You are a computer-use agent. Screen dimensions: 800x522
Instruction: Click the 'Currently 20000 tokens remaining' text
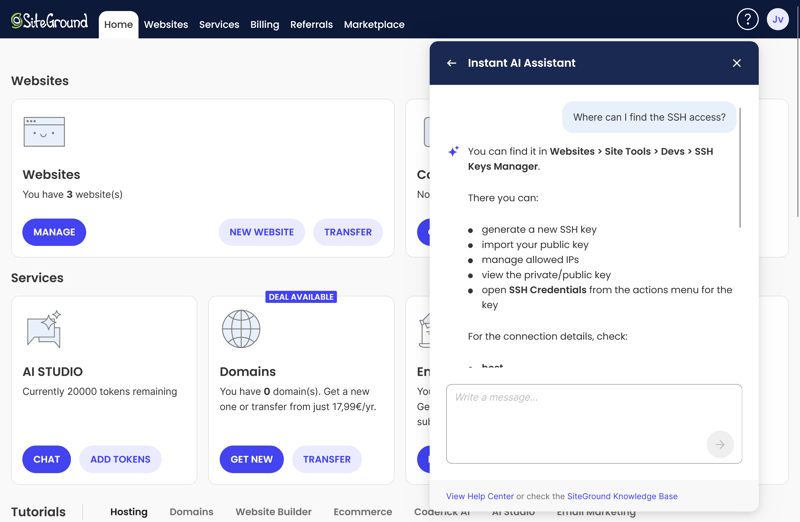tap(99, 391)
